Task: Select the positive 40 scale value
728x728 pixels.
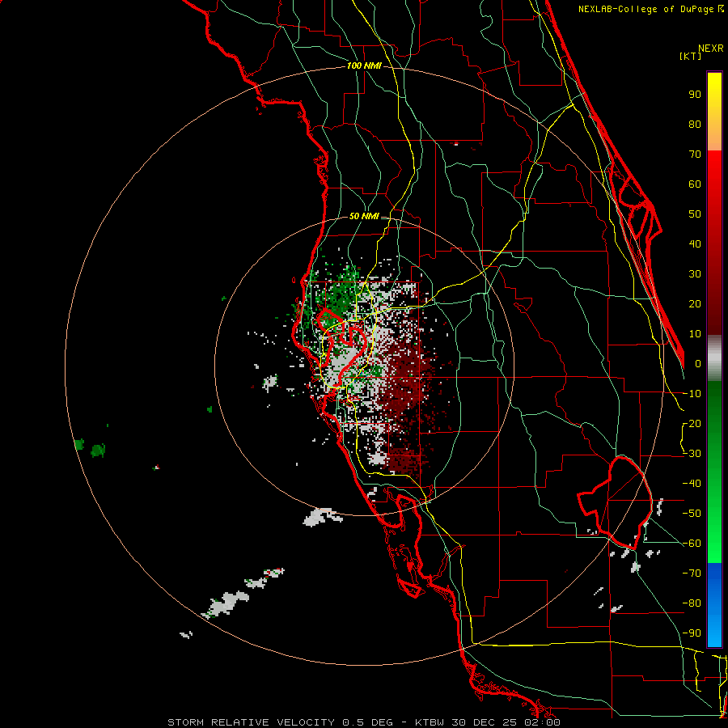Action: coord(695,243)
